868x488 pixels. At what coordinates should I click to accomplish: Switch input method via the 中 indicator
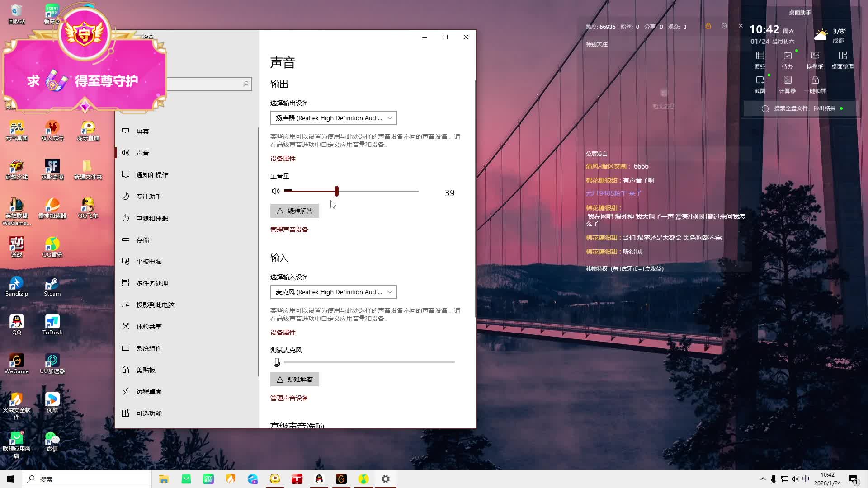pos(806,479)
